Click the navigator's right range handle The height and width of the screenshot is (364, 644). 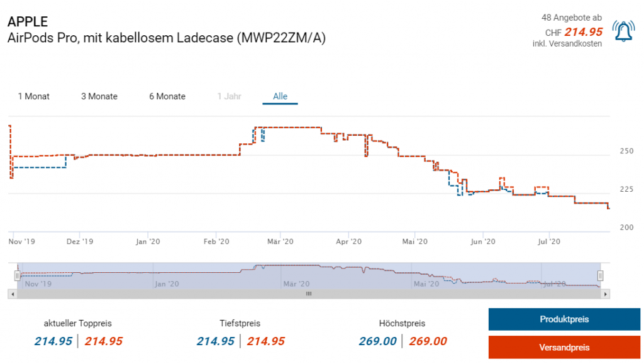pos(600,275)
